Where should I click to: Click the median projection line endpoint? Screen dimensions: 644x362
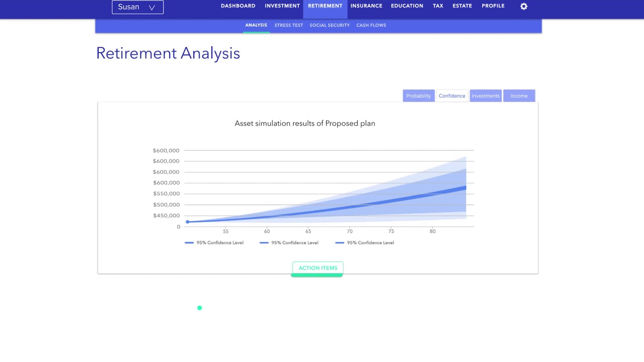coord(465,188)
